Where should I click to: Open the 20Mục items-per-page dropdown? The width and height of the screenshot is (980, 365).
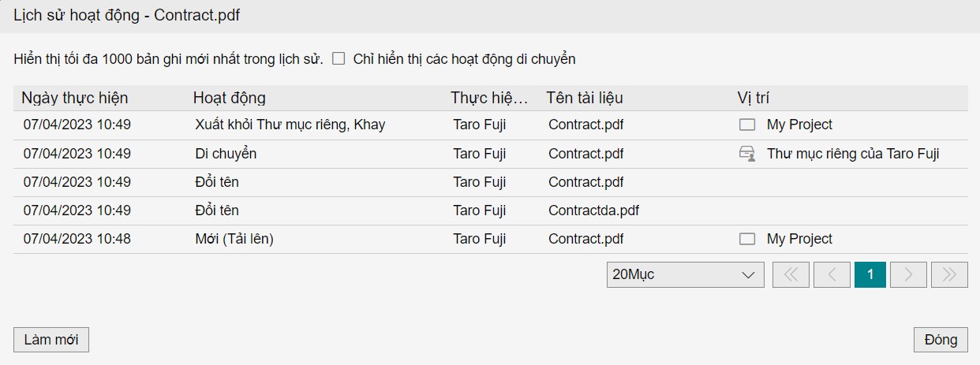(686, 274)
